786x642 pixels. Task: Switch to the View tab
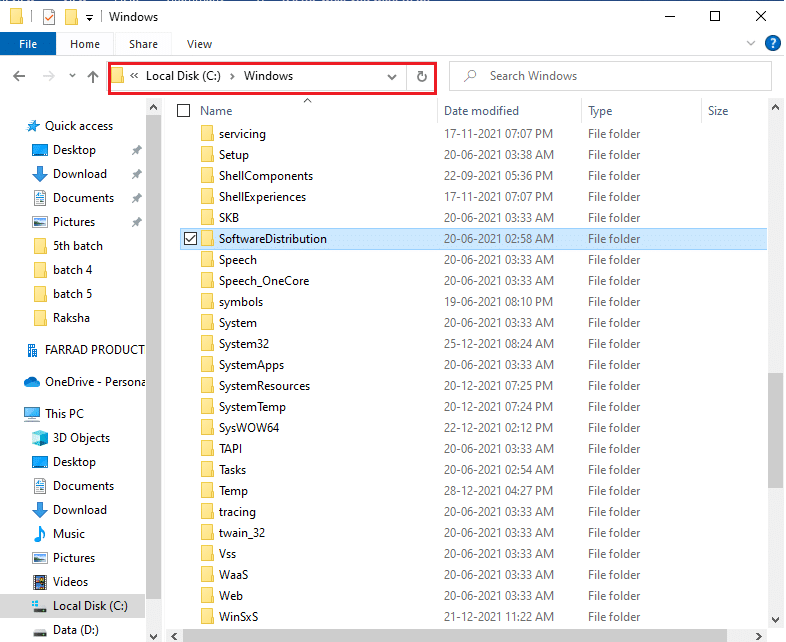tap(199, 44)
